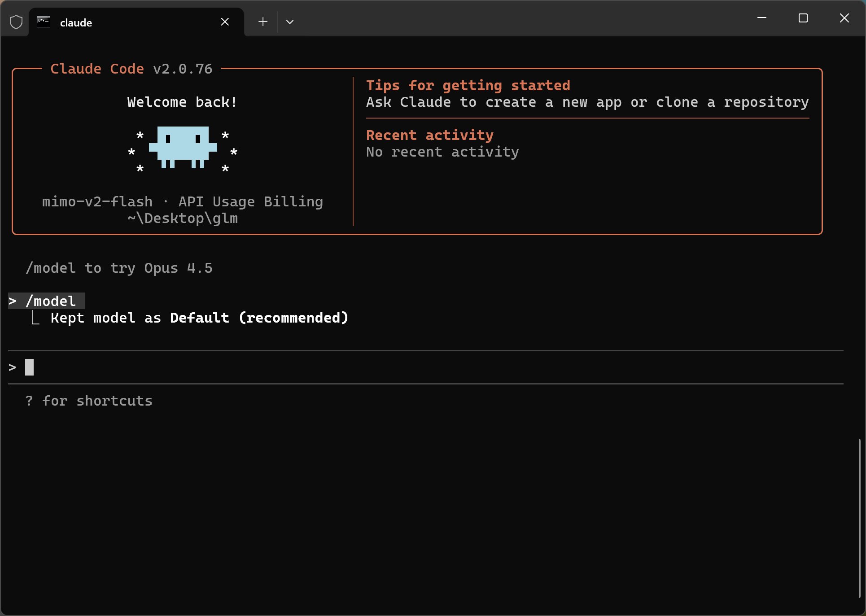Open a new terminal tab with plus
Image resolution: width=866 pixels, height=616 pixels.
(x=263, y=22)
